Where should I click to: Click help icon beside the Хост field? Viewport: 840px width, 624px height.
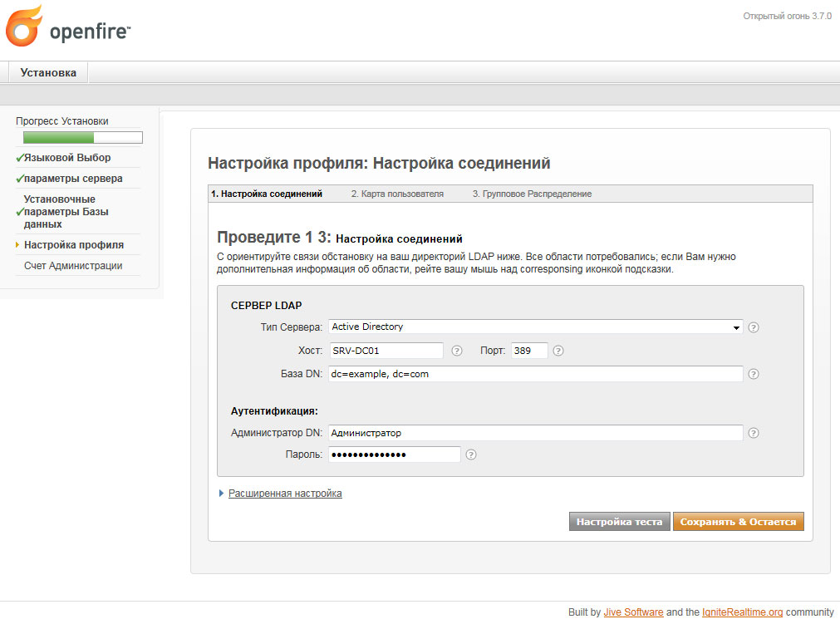pyautogui.click(x=456, y=351)
